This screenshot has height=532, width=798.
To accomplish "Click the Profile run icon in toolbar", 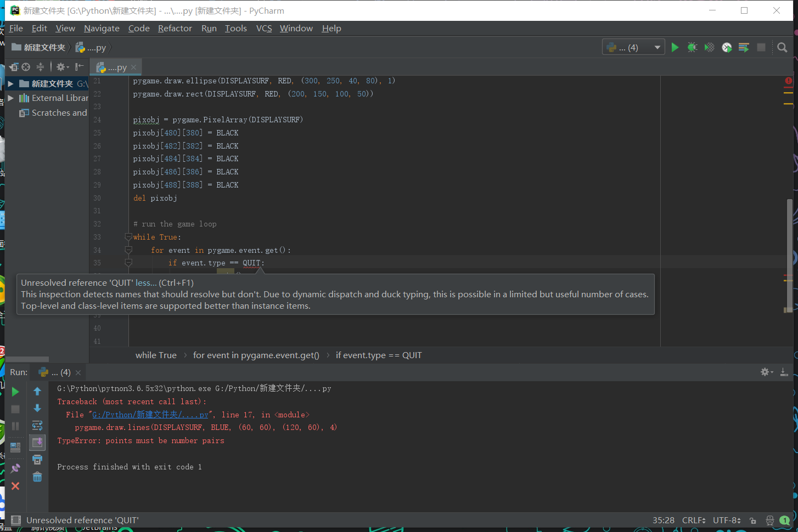I will point(727,48).
